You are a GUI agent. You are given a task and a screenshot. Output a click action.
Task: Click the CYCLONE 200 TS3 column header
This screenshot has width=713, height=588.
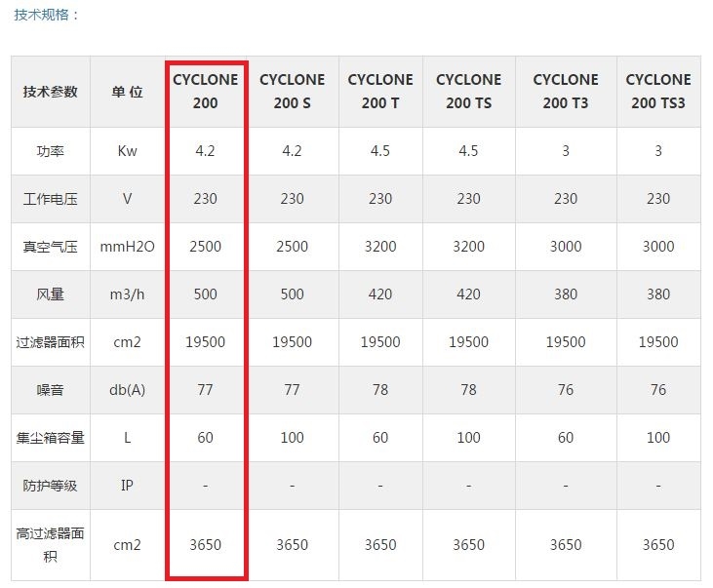coord(658,92)
